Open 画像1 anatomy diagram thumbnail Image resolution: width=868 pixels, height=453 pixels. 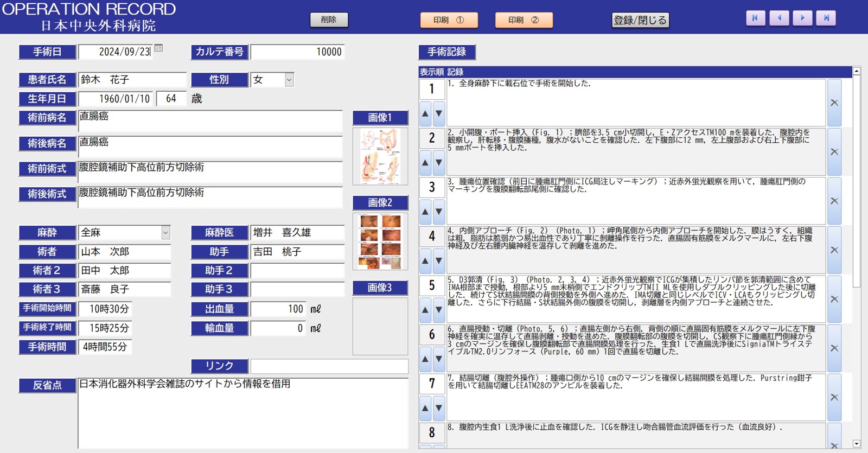pyautogui.click(x=380, y=156)
